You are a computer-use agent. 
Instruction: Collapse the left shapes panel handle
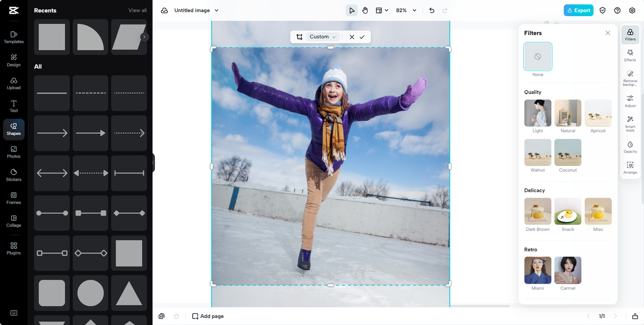click(x=153, y=163)
